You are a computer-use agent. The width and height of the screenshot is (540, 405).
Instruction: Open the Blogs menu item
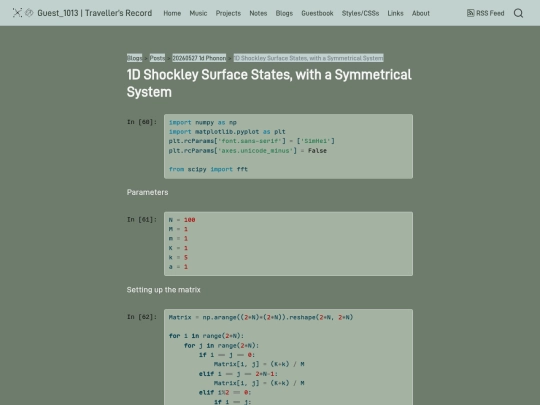pos(284,13)
